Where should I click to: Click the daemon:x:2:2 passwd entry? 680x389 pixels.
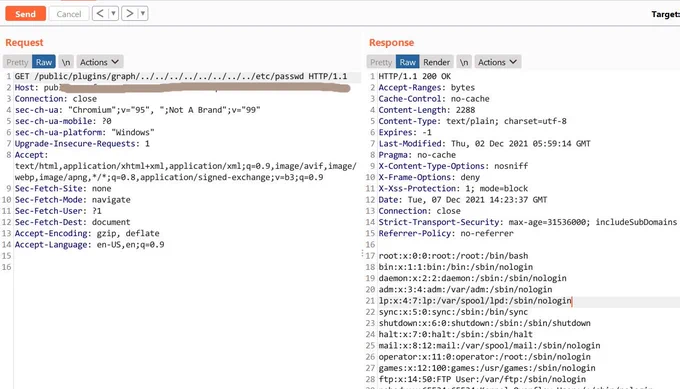pos(473,278)
